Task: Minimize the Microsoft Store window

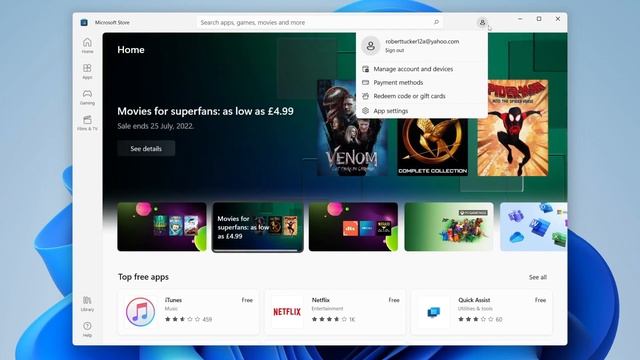Action: point(520,19)
